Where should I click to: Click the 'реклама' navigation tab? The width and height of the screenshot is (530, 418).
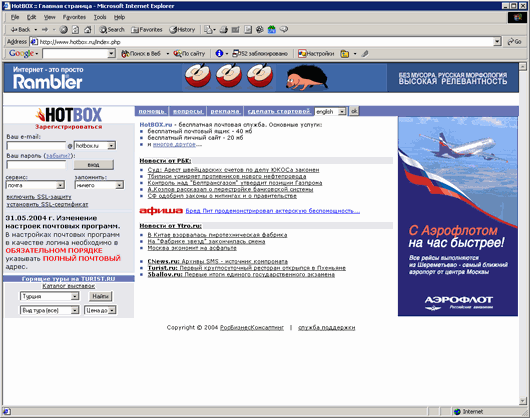pos(225,111)
